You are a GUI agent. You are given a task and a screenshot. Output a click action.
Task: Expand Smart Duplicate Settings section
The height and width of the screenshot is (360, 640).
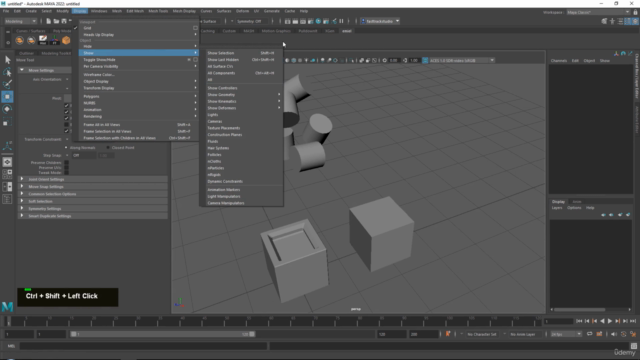tap(22, 216)
